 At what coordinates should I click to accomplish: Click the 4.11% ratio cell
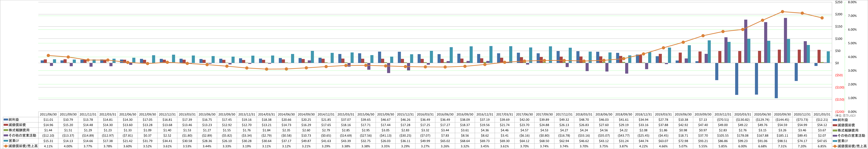pos(48,146)
